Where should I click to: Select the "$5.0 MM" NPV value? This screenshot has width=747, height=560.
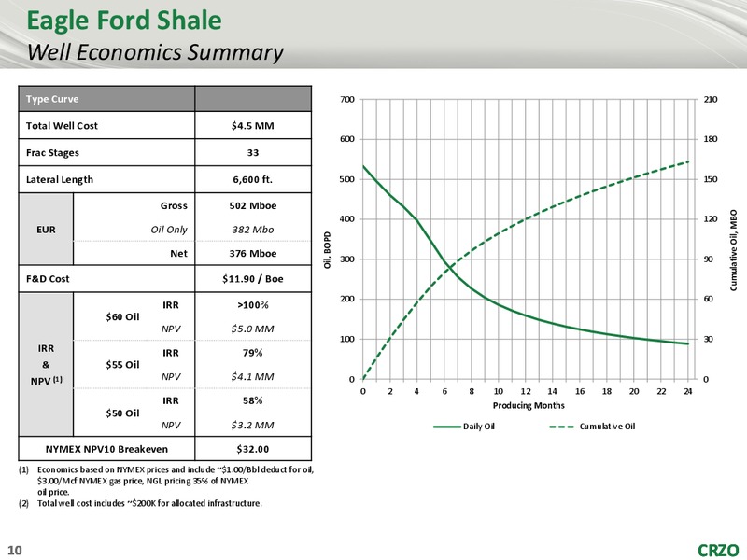[252, 329]
